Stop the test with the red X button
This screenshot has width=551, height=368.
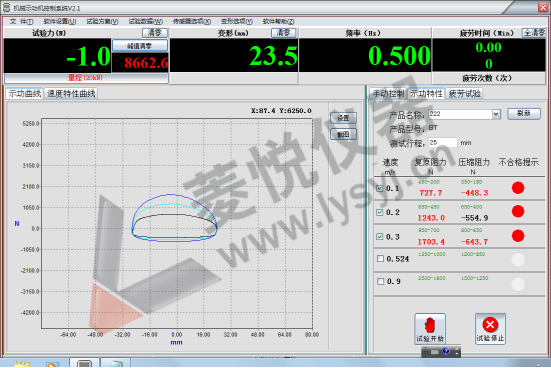tap(490, 329)
